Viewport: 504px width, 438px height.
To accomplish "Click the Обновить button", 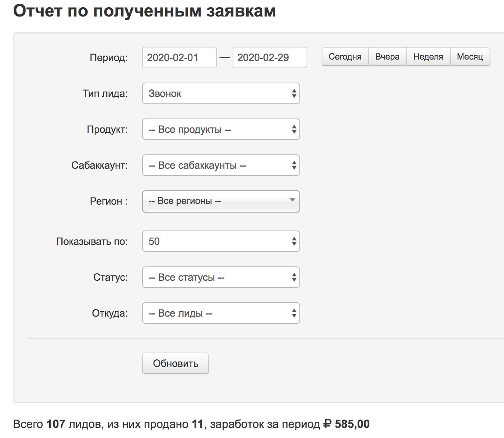I will coord(176,363).
